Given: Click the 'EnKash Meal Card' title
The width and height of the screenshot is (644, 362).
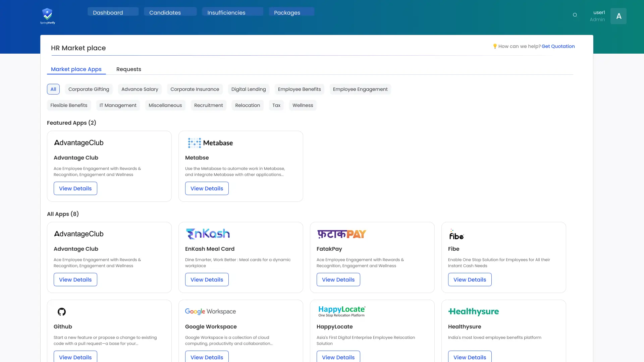Looking at the screenshot, I should point(210,249).
